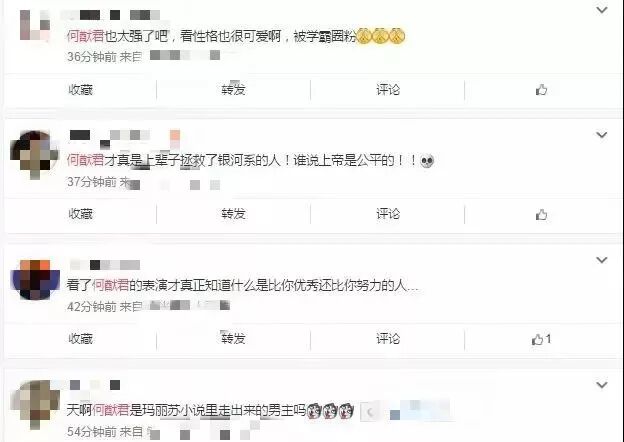This screenshot has width=624, height=442.
Task: Repost the 银河系 post via 转发
Action: pos(233,214)
